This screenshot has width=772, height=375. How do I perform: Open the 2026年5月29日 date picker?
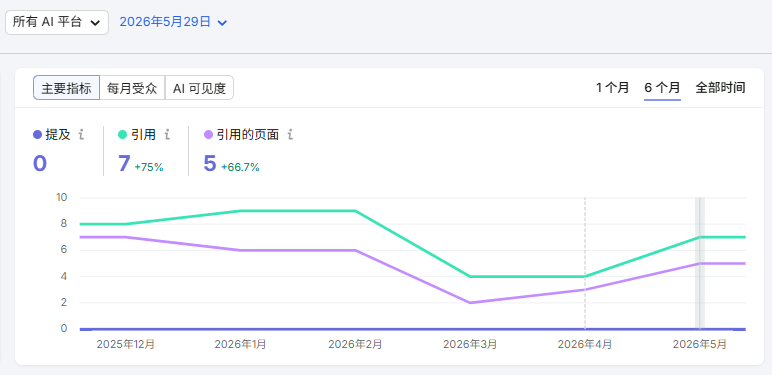(x=173, y=22)
